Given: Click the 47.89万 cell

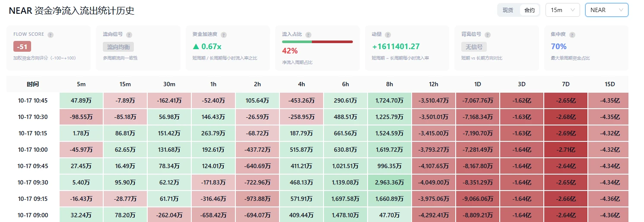Looking at the screenshot, I should pyautogui.click(x=81, y=100).
